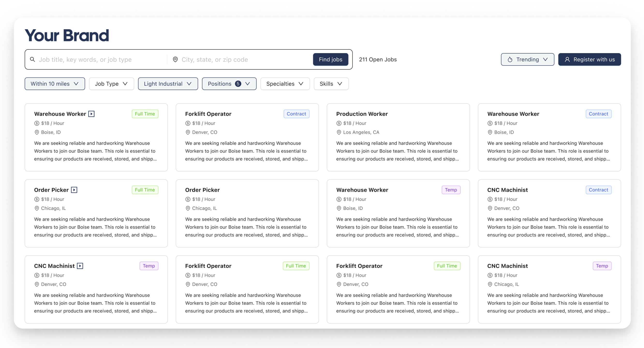This screenshot has height=348, width=644.
Task: Click the Full Time tag on Warehouse Worker card
Action: tap(145, 114)
